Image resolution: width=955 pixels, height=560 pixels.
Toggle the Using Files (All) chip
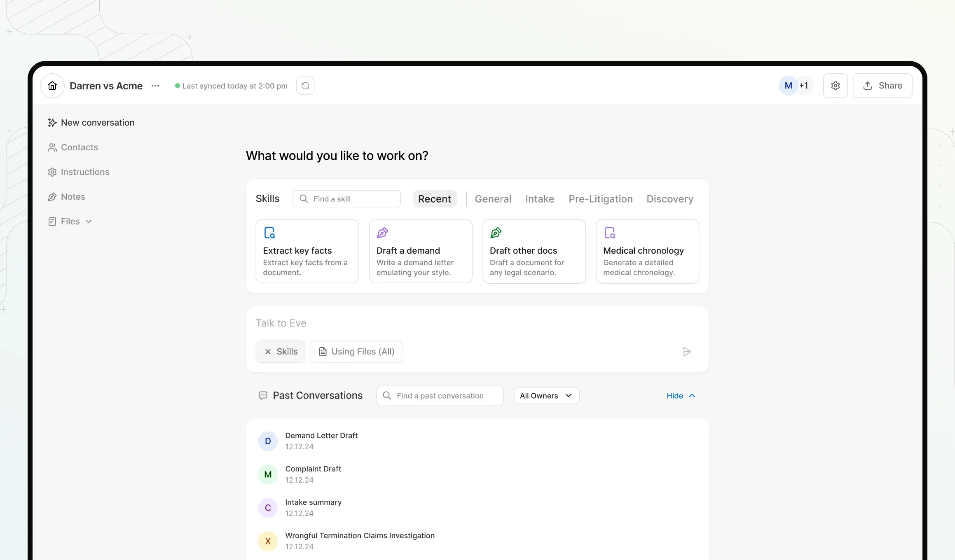(x=356, y=352)
